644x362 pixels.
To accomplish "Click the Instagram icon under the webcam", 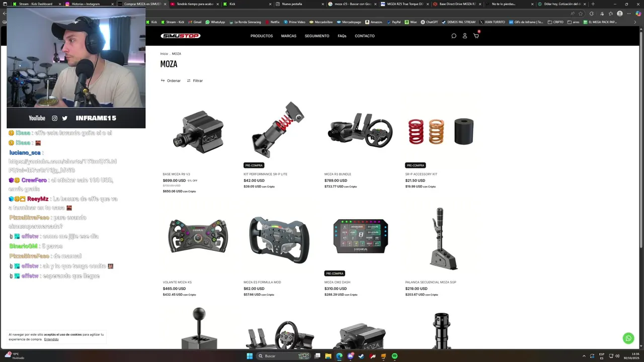I will [x=55, y=118].
